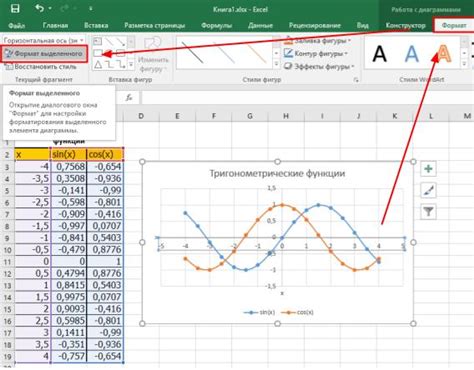The width and height of the screenshot is (474, 370).
Task: Select the blue WordArt style A
Action: (x=411, y=53)
